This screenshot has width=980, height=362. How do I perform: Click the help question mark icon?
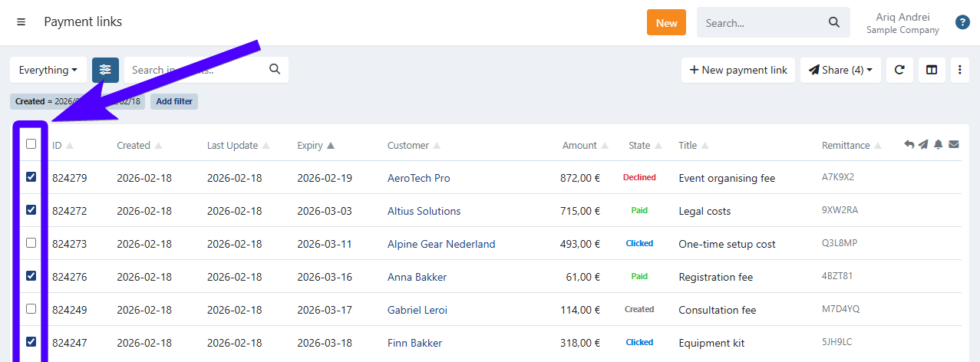click(x=962, y=22)
